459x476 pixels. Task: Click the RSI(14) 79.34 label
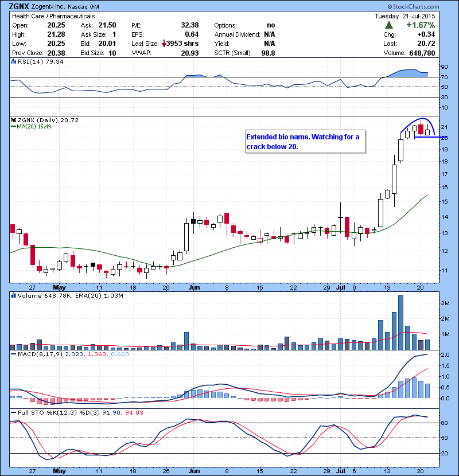[40, 61]
